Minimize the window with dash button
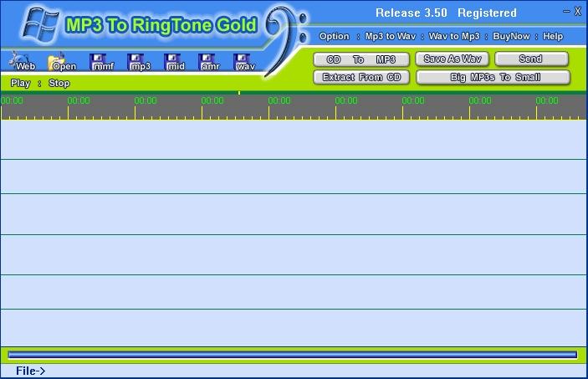The image size is (588, 379). click(x=566, y=12)
